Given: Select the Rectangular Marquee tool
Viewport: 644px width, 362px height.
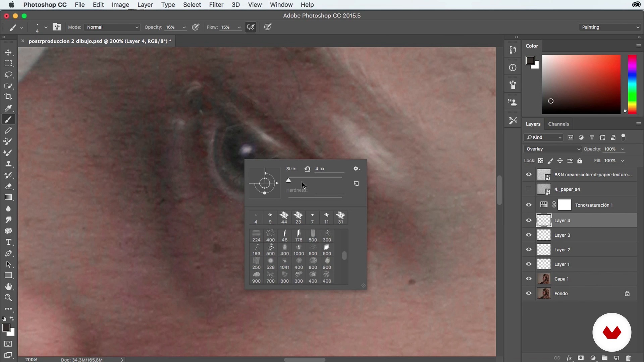Looking at the screenshot, I should (x=8, y=64).
